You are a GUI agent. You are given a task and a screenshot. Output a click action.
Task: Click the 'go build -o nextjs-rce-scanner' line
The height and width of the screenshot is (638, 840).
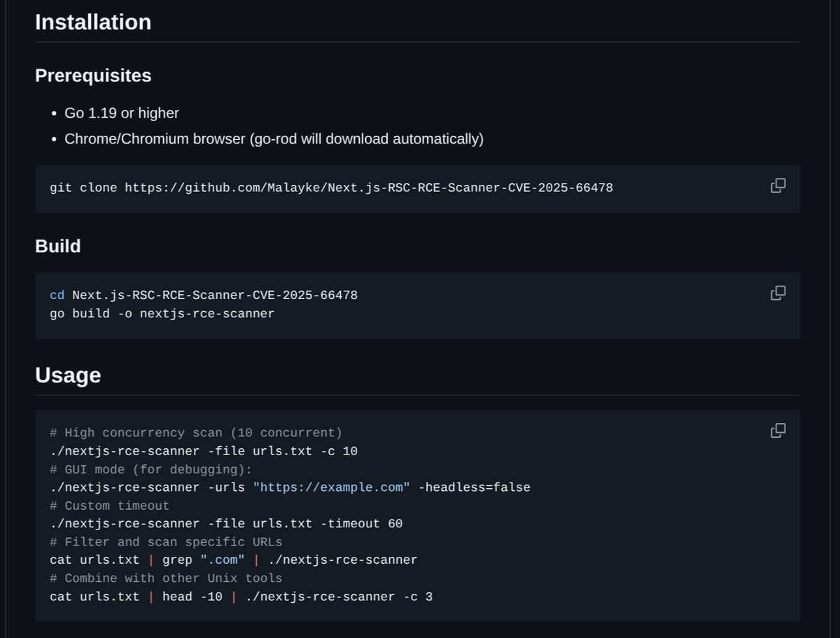tap(162, 314)
